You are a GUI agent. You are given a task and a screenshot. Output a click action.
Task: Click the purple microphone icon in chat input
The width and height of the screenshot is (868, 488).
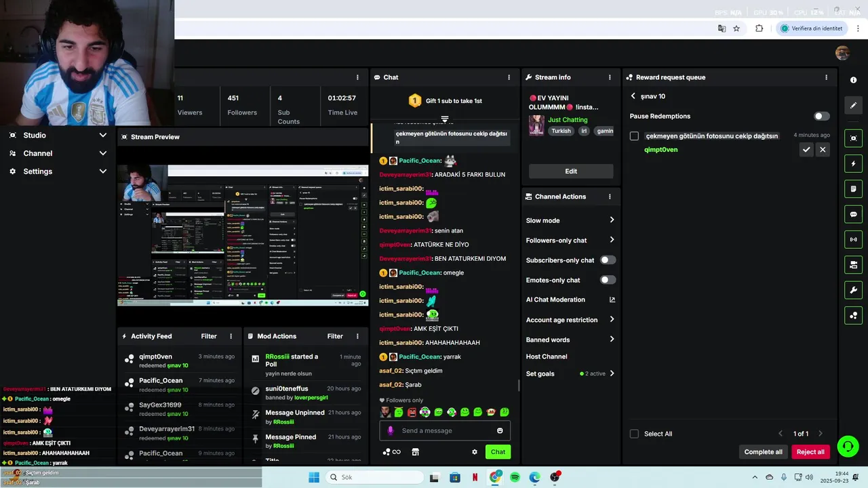[390, 430]
